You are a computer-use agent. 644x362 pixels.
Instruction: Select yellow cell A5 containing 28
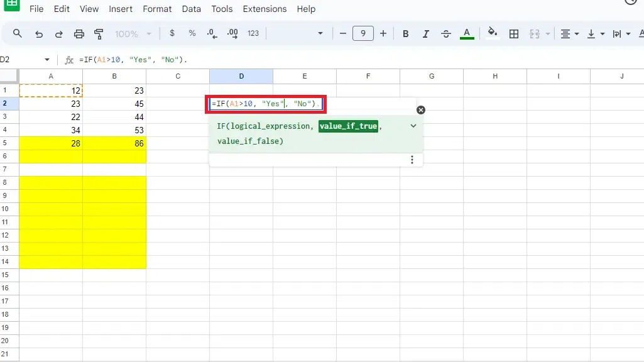pyautogui.click(x=51, y=143)
